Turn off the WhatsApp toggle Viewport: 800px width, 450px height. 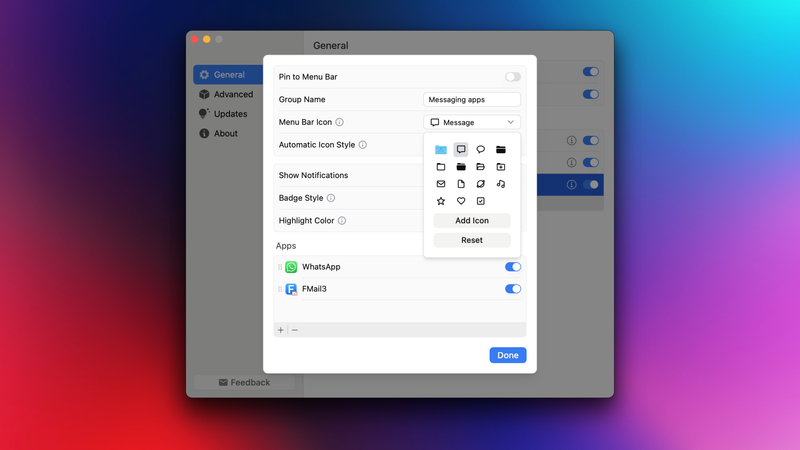click(513, 267)
